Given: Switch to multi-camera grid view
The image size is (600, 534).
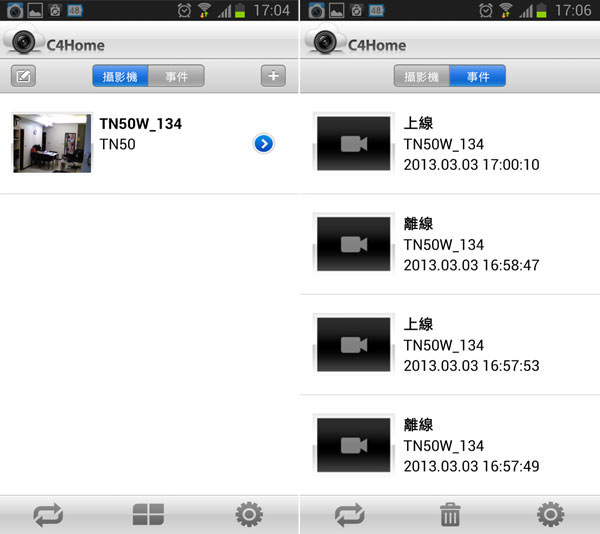Looking at the screenshot, I should click(x=148, y=514).
